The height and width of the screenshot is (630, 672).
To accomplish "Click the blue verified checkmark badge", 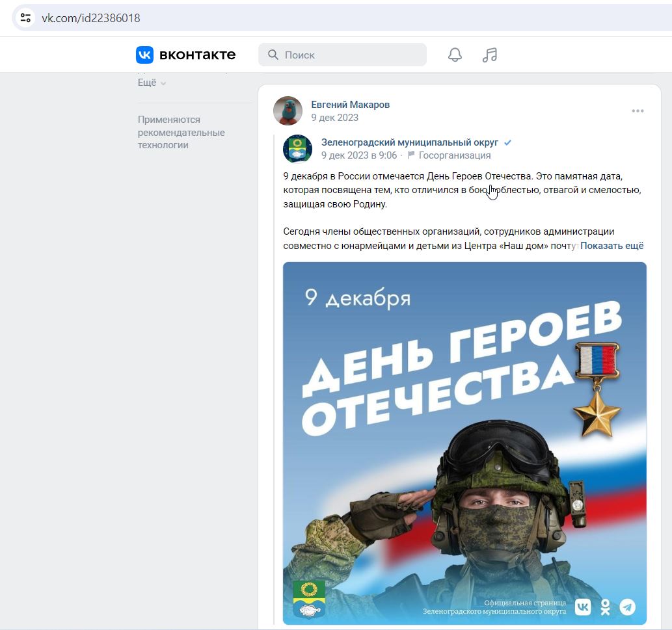I will pos(508,142).
